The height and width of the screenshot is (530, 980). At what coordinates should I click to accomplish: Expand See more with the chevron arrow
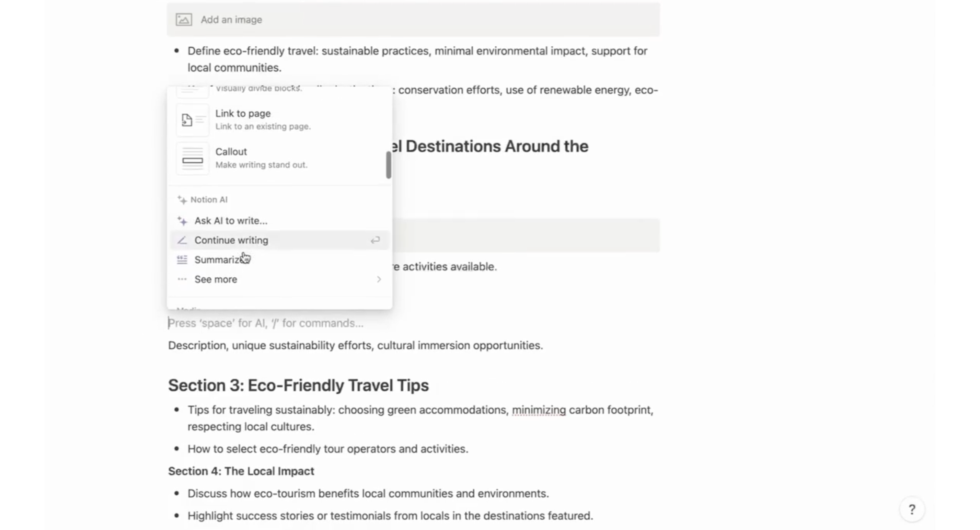coord(379,279)
